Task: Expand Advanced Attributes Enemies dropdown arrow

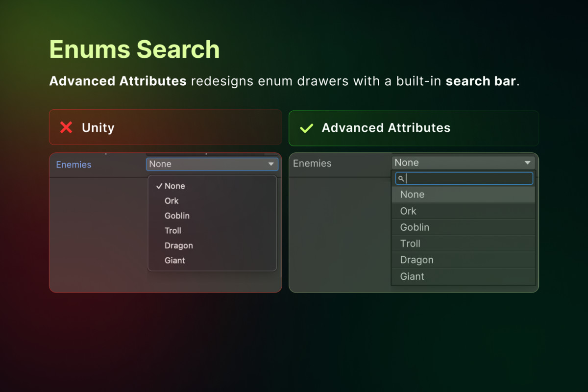Action: [x=528, y=163]
